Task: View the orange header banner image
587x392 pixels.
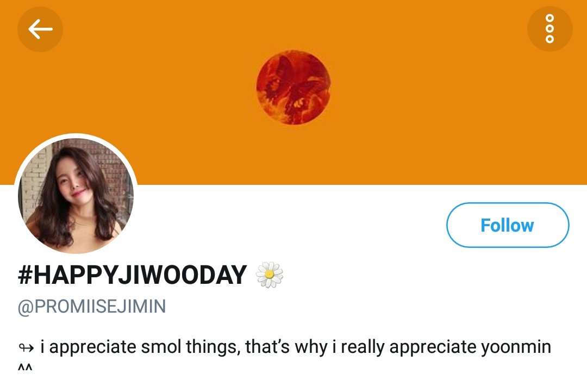Action: click(293, 92)
